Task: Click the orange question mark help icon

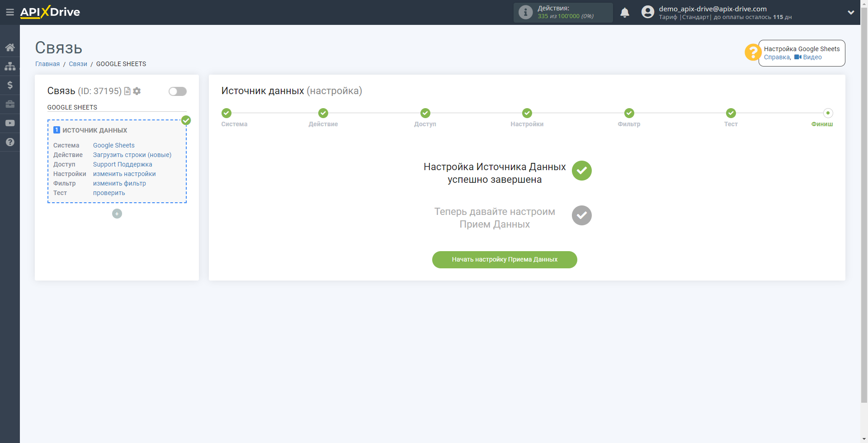Action: coord(753,52)
